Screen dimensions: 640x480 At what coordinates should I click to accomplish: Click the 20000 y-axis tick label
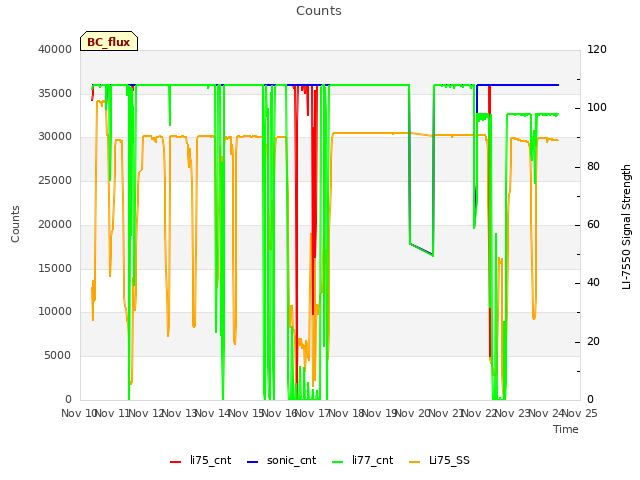coord(55,224)
